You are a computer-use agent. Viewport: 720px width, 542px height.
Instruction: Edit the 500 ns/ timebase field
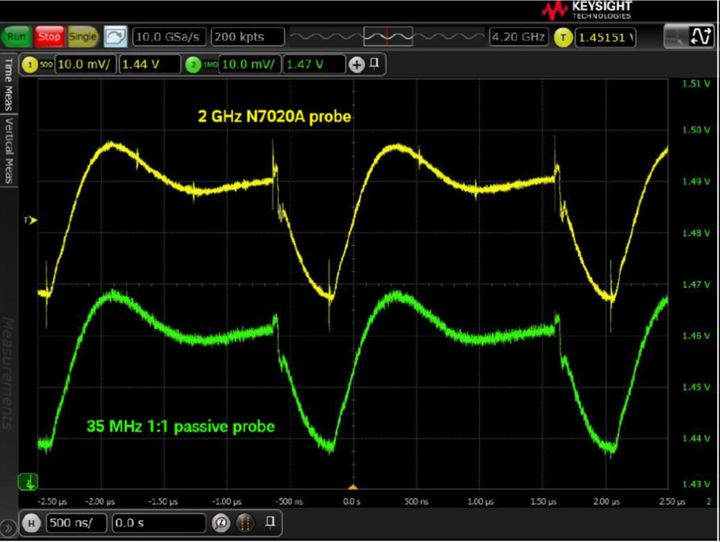pos(76,523)
